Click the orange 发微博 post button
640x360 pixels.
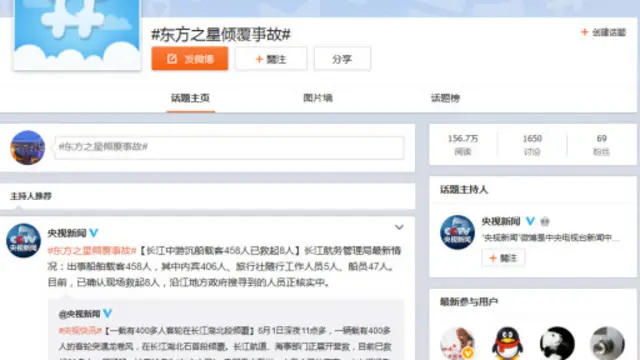click(x=190, y=59)
